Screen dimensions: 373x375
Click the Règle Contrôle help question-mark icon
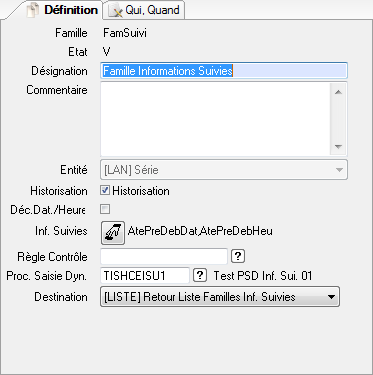pyautogui.click(x=238, y=256)
